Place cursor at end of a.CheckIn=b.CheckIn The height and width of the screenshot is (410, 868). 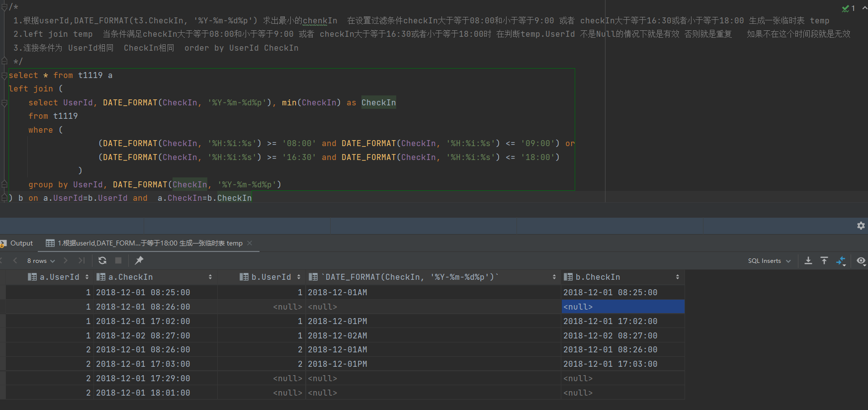coord(252,198)
